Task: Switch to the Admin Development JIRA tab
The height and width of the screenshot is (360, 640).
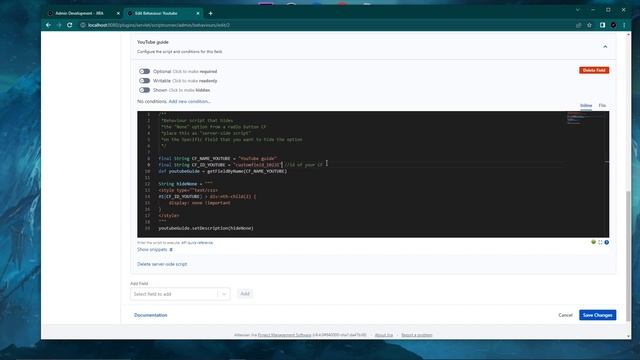Action: click(x=80, y=13)
